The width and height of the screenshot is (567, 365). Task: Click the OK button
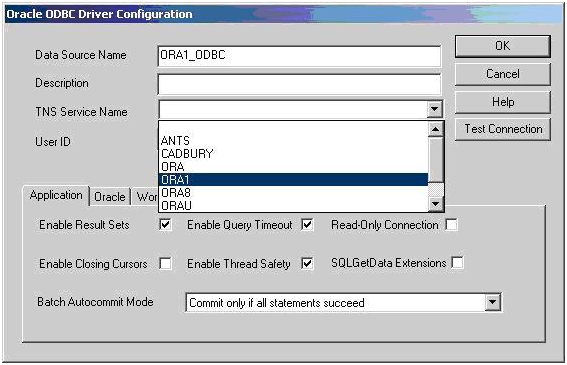pyautogui.click(x=503, y=46)
